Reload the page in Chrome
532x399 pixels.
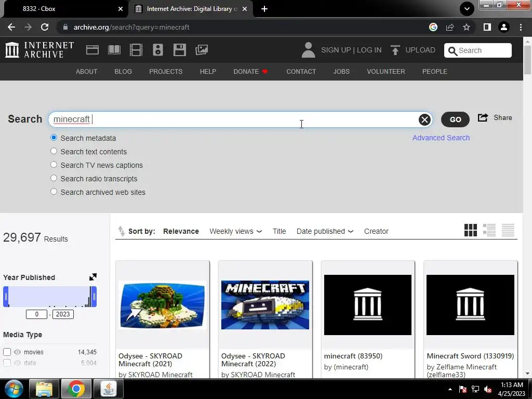(45, 27)
